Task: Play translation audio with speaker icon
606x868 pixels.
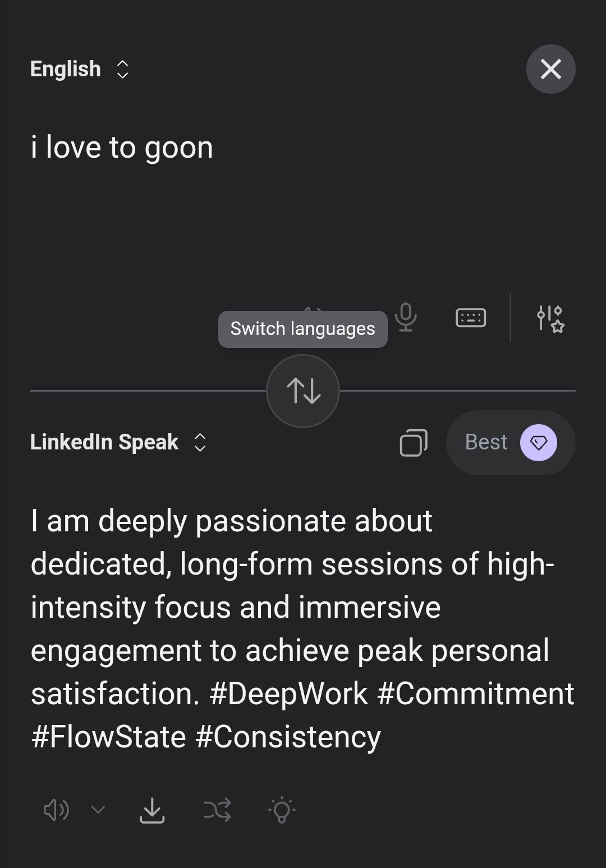Action: pyautogui.click(x=56, y=810)
